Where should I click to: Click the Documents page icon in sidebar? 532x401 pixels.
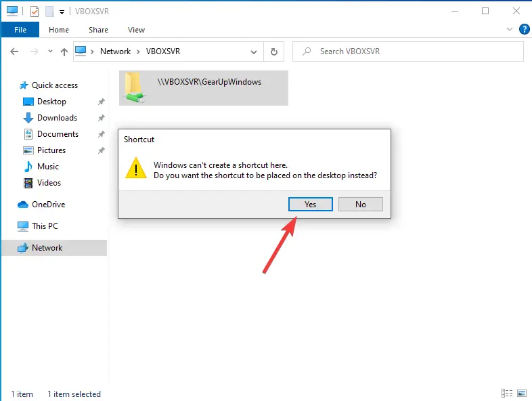pos(28,134)
